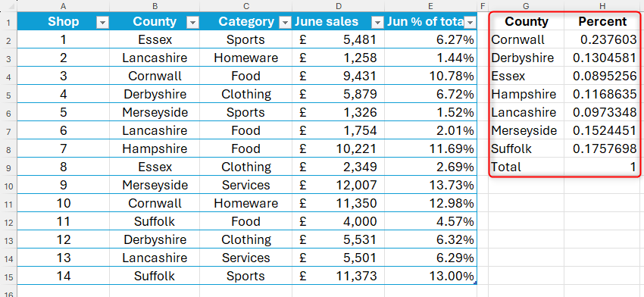Viewport: 644px width, 297px height.
Task: Select row 8 header
Action: (x=8, y=149)
